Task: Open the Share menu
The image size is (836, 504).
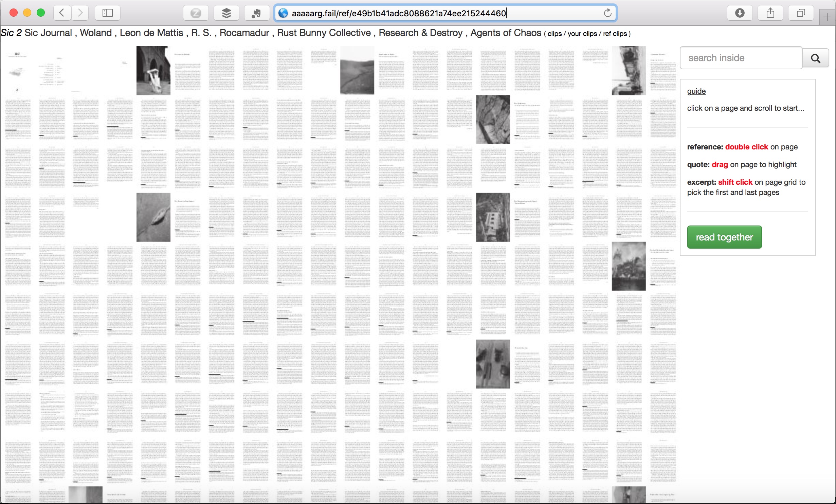Action: pos(770,13)
